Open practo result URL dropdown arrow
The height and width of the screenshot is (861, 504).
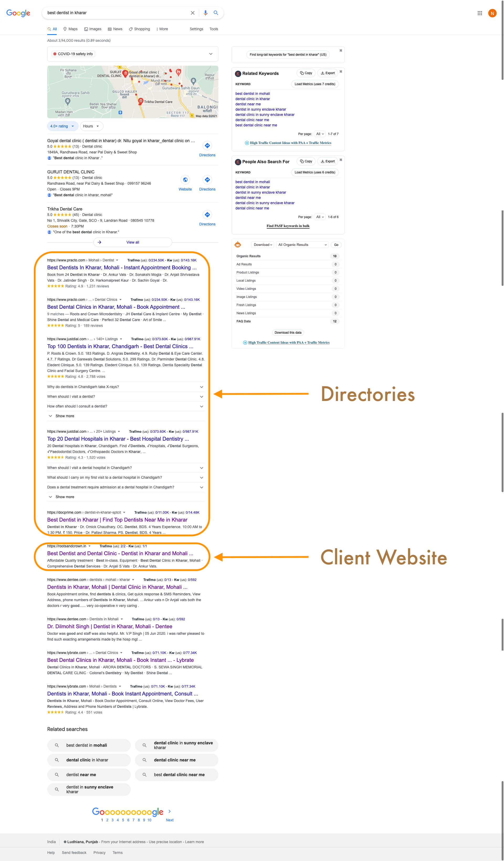[x=117, y=260]
